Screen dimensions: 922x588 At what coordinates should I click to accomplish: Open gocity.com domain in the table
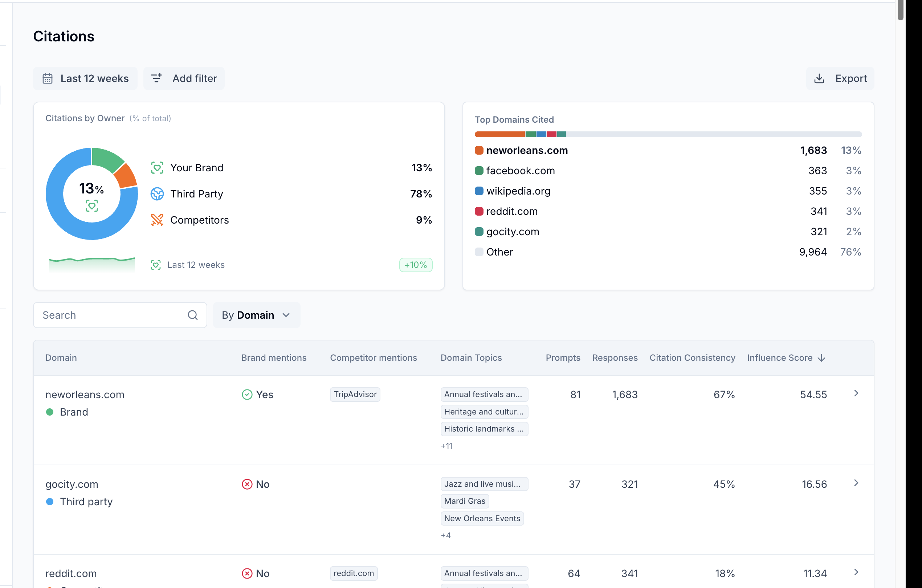click(72, 484)
